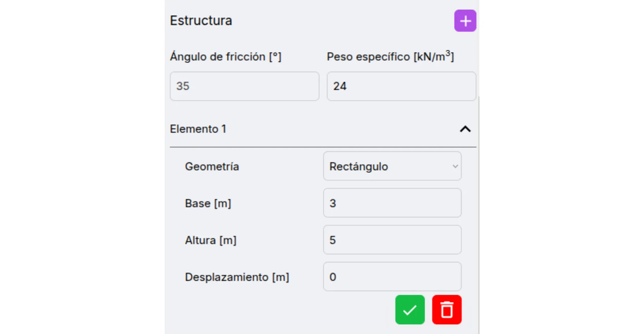Click the Ángulo de fricción input showing 35

[x=244, y=86]
